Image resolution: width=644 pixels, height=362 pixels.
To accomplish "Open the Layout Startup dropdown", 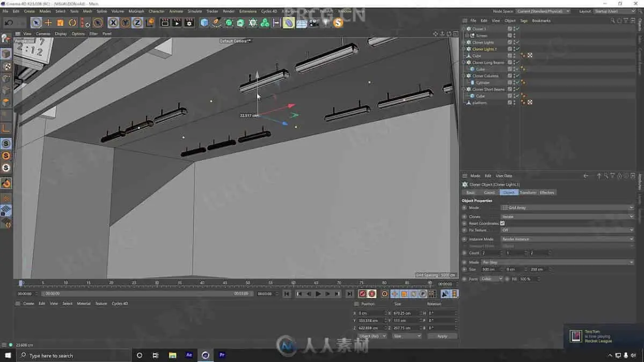I will pos(613,11).
